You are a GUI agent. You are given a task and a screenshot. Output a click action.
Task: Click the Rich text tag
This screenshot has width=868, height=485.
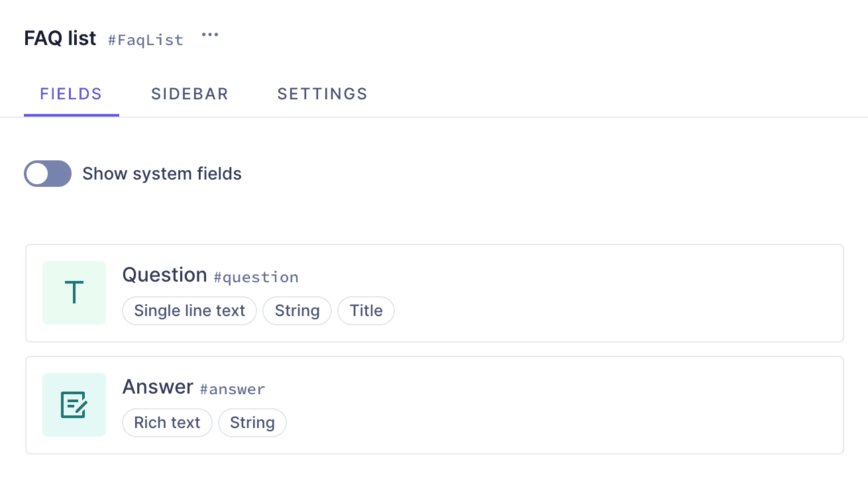click(167, 423)
